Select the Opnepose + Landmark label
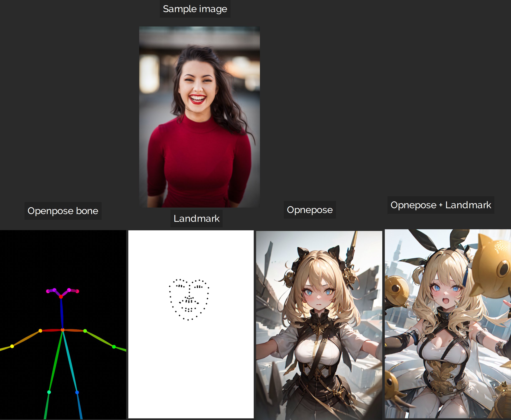Image resolution: width=511 pixels, height=420 pixels. tap(440, 205)
